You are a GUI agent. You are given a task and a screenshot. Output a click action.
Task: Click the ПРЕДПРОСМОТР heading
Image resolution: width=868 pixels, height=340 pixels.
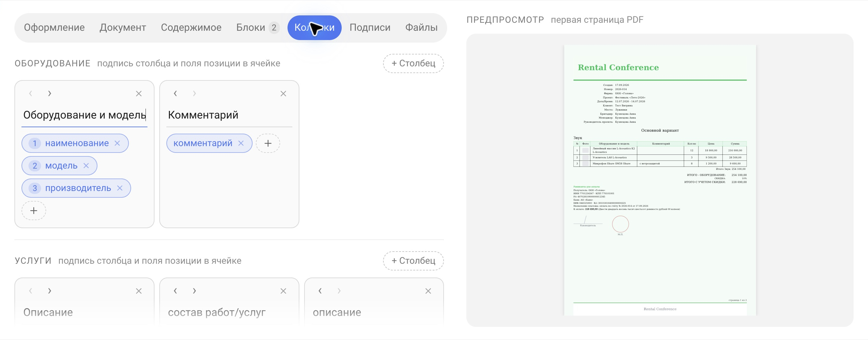click(x=505, y=20)
